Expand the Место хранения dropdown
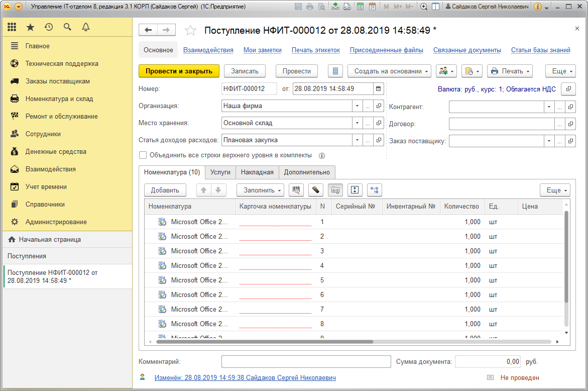Image resolution: width=588 pixels, height=391 pixels. pos(358,123)
